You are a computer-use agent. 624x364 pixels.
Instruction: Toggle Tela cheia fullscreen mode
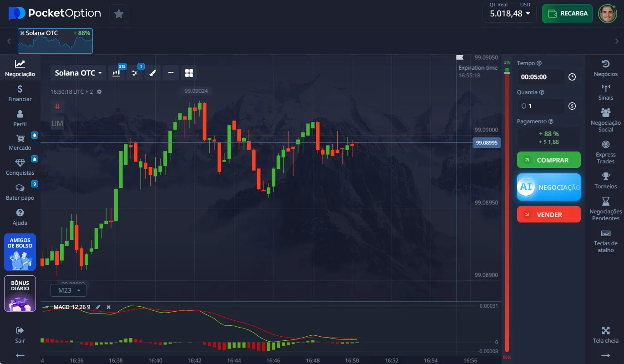[606, 334]
